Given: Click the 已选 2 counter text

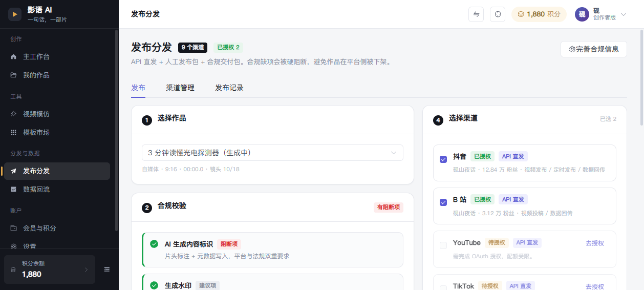Looking at the screenshot, I should [608, 119].
